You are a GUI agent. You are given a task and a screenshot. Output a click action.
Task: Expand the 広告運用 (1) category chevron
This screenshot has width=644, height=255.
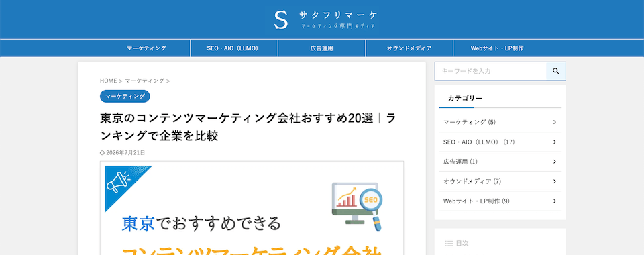555,161
